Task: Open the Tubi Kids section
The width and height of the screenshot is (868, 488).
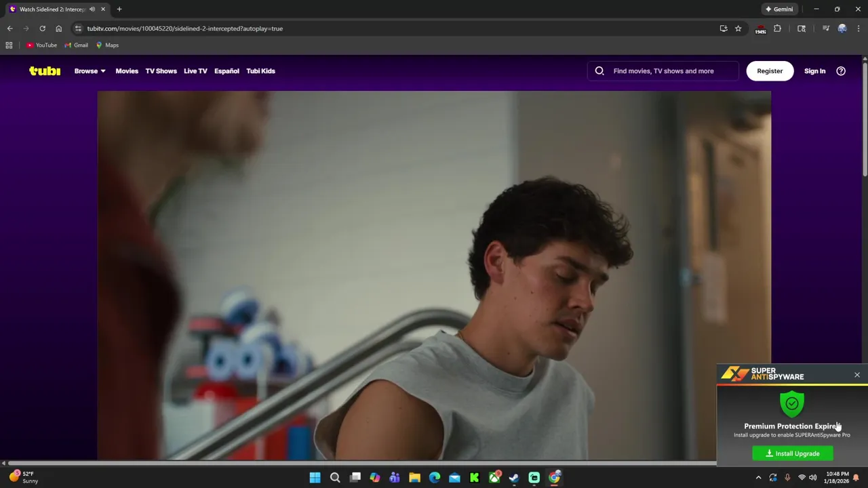Action: click(260, 70)
